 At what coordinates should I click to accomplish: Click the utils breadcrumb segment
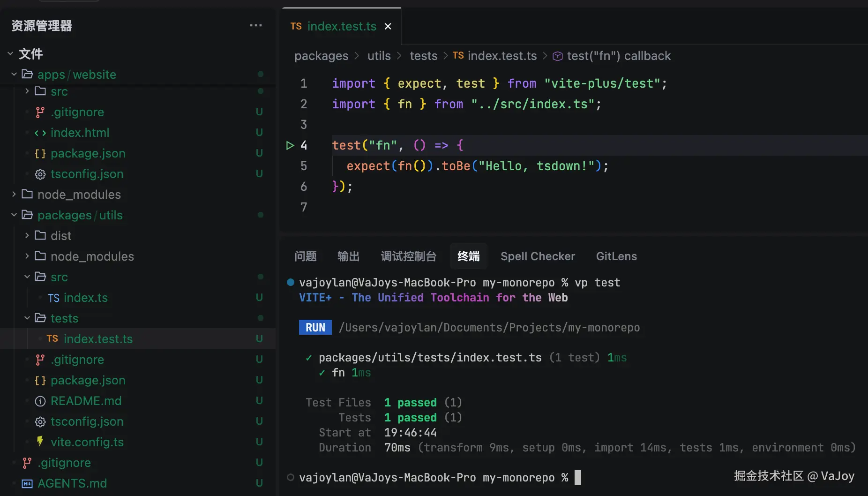click(x=379, y=56)
